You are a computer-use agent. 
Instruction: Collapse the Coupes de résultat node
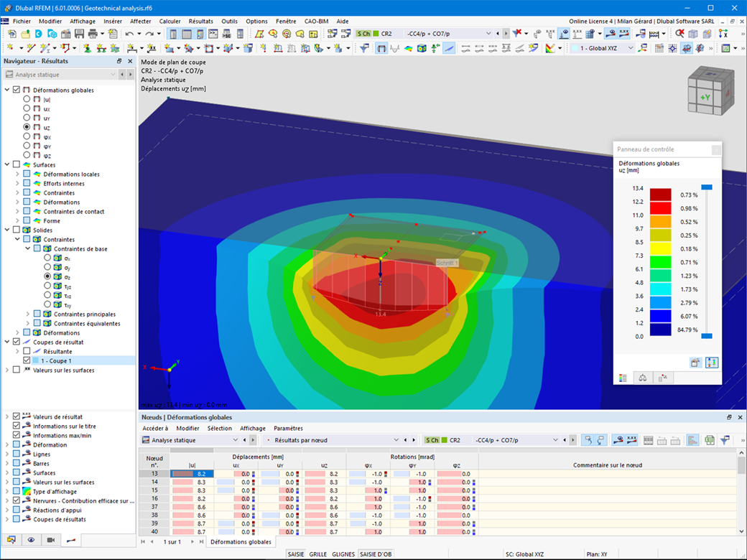pyautogui.click(x=7, y=342)
